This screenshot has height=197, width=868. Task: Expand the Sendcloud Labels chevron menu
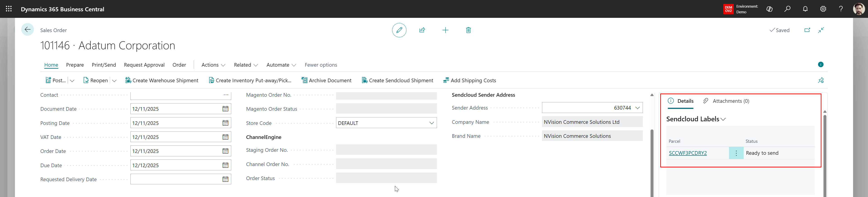point(723,119)
